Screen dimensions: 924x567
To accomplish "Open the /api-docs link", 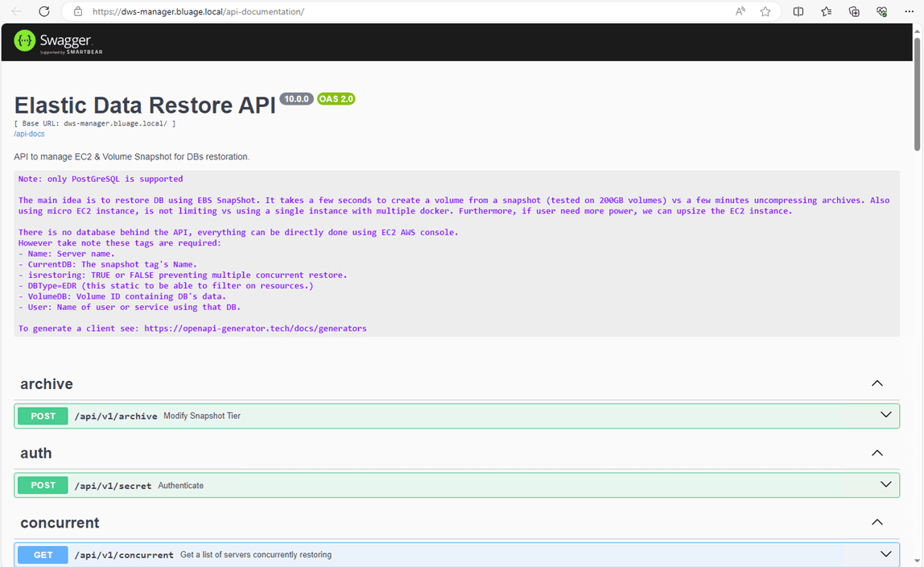I will click(29, 134).
